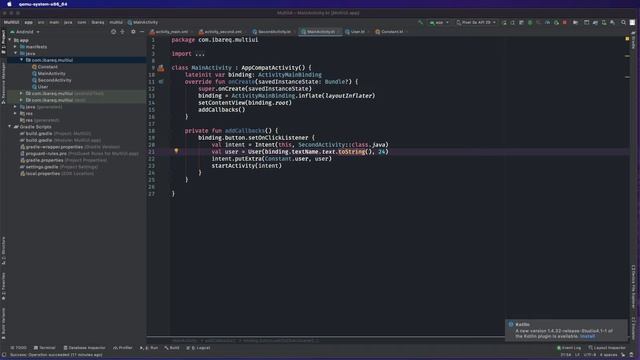
Task: Select gradle-wrapper.properties file
Action: (70, 147)
